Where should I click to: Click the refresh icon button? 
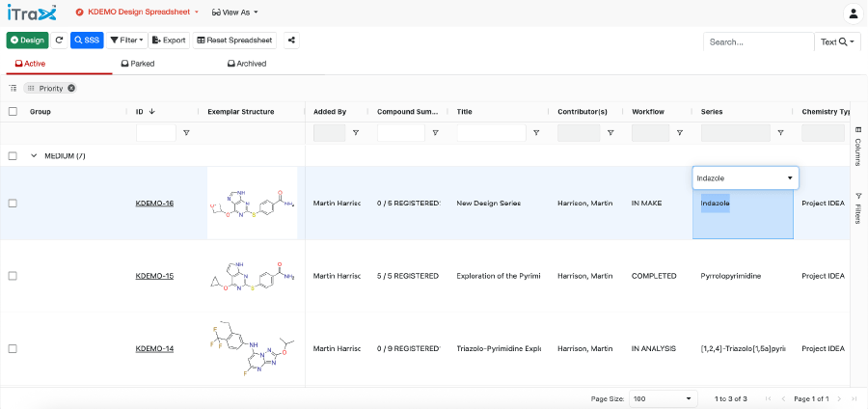click(59, 41)
